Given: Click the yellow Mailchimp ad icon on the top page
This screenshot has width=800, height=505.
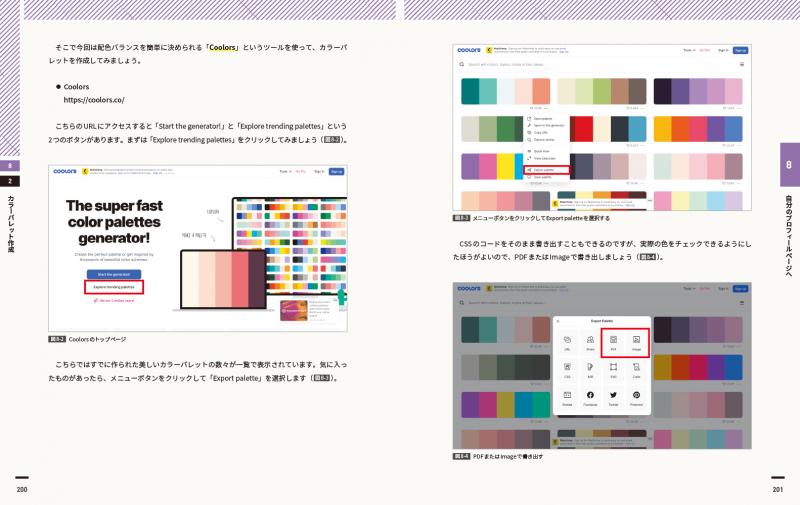Looking at the screenshot, I should [x=85, y=171].
